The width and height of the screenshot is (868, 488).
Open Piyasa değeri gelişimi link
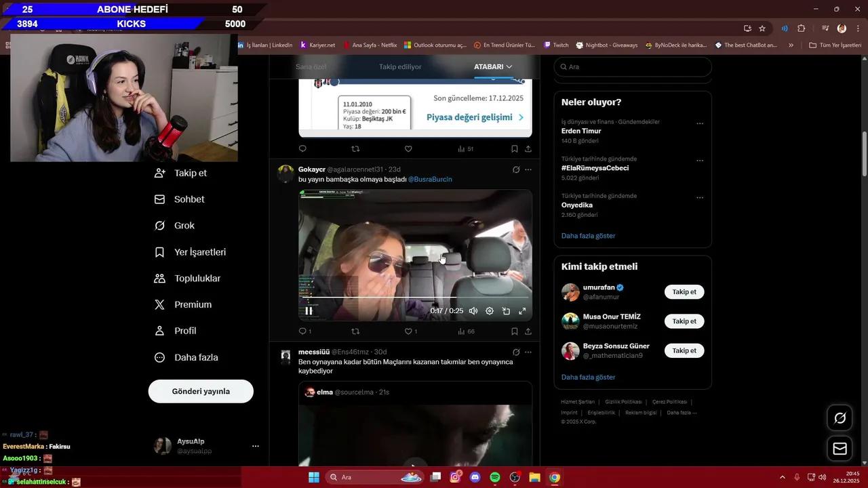(475, 117)
